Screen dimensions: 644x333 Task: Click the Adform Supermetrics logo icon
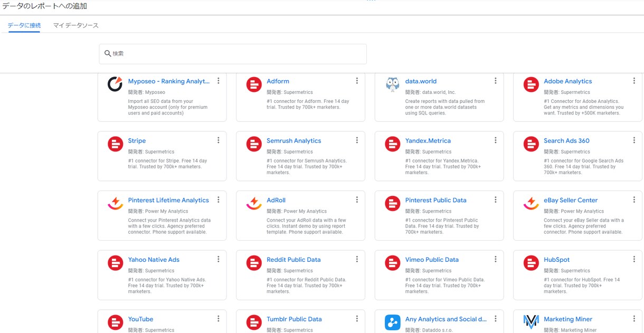[254, 84]
